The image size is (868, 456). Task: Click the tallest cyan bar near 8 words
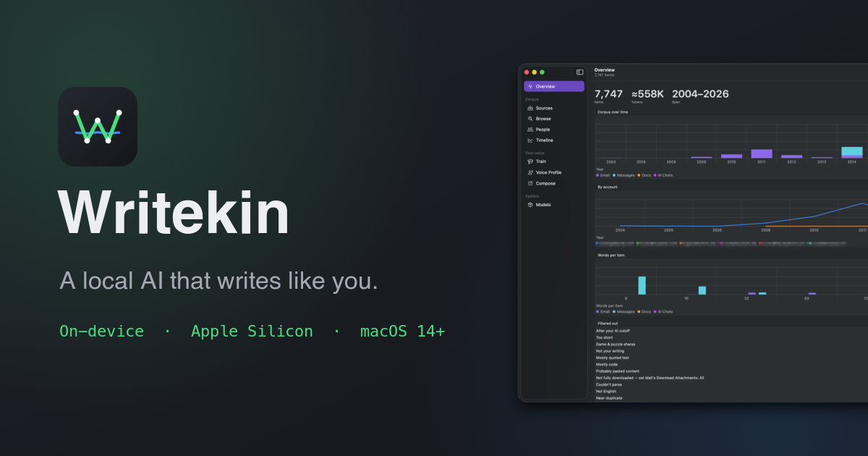[642, 285]
